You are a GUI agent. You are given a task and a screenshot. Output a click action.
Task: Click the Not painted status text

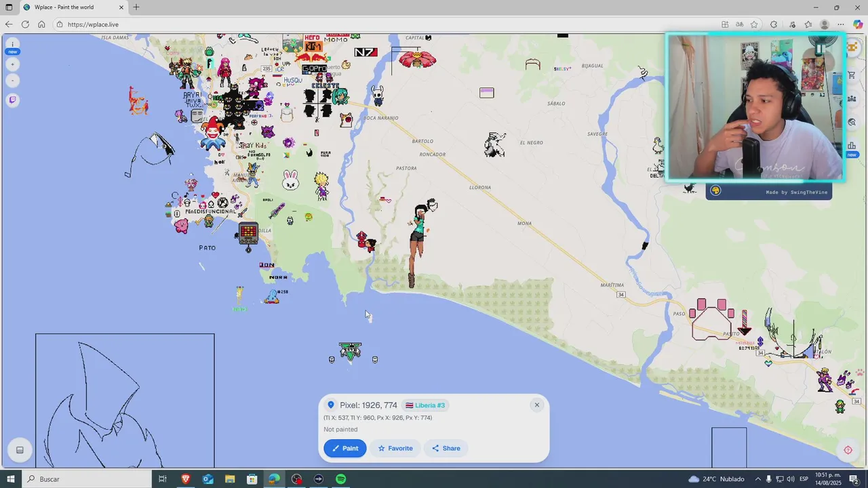click(340, 429)
